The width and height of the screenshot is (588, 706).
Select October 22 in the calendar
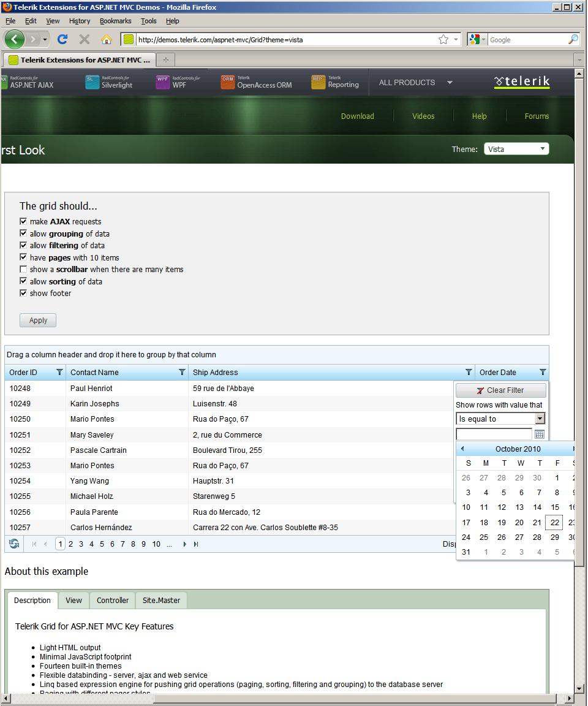[x=555, y=522]
